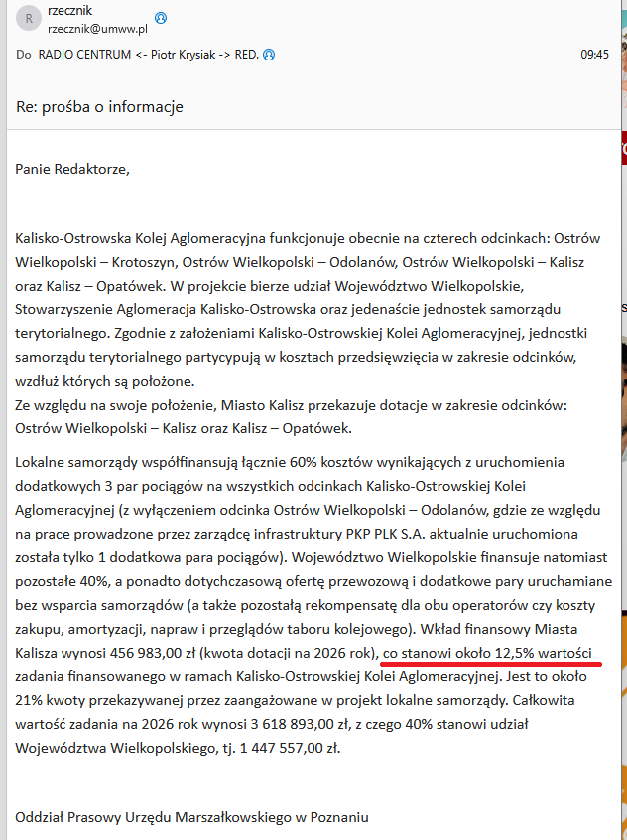This screenshot has height=840, width=627.
Task: Click the figure "1 447 557,00 zł"
Action: click(289, 748)
